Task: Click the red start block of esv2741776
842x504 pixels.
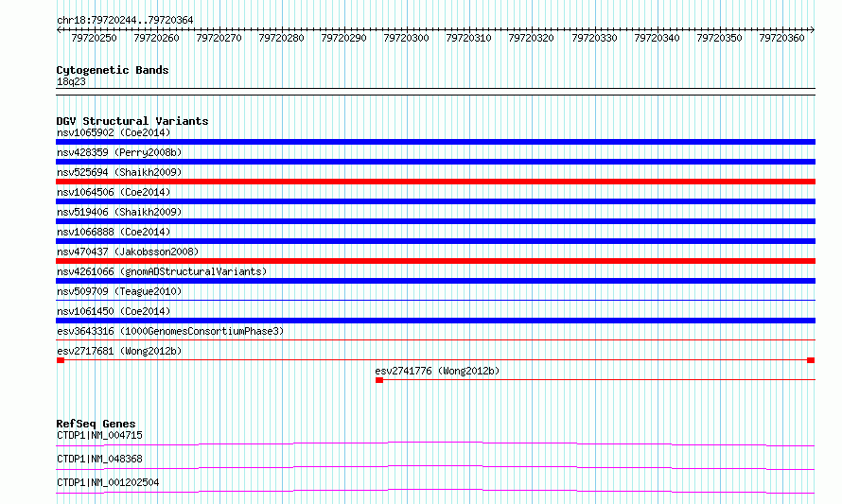Action: click(379, 380)
